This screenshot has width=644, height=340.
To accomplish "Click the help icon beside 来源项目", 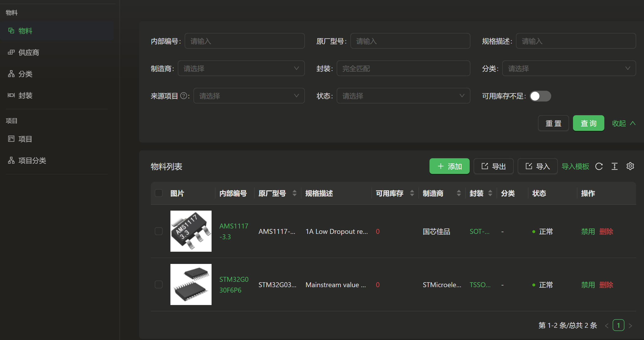I will 183,96.
